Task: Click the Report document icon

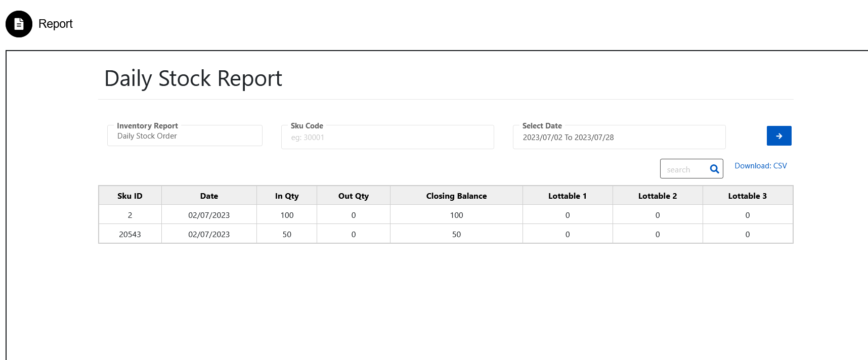Action: [19, 24]
